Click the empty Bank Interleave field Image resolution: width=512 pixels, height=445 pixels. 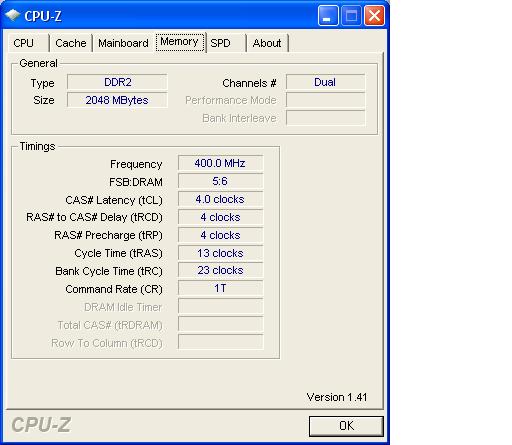pos(325,118)
